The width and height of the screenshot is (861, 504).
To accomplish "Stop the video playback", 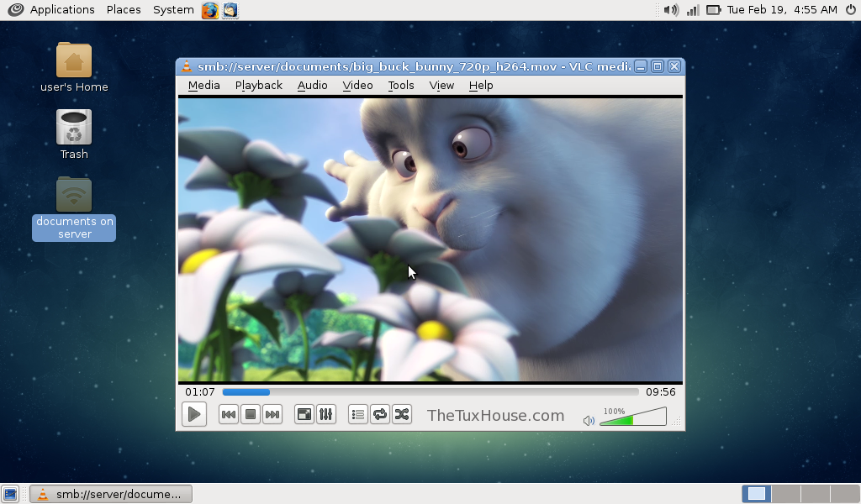I will tap(251, 415).
